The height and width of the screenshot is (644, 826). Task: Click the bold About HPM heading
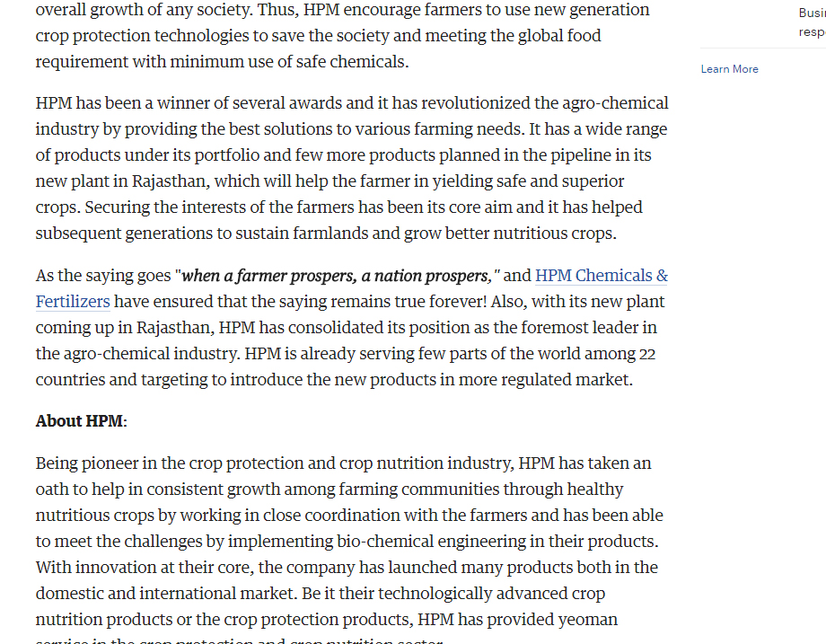point(81,421)
